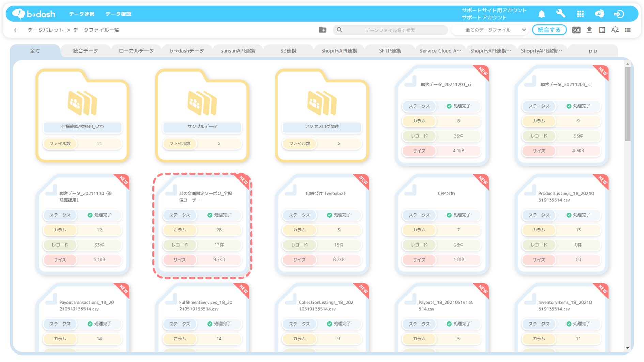Image resolution: width=644 pixels, height=362 pixels.
Task: Click the PayoutTransactions file page icon
Action: click(x=51, y=299)
